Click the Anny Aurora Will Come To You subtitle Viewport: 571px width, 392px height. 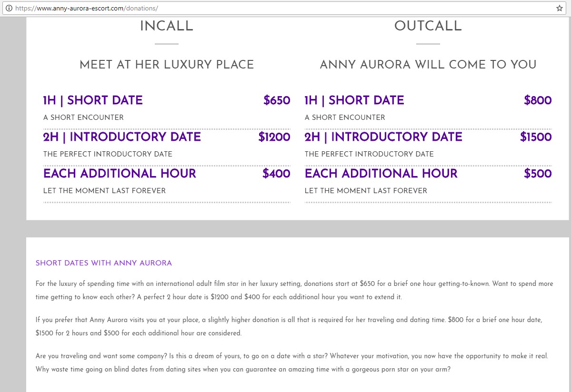point(428,64)
